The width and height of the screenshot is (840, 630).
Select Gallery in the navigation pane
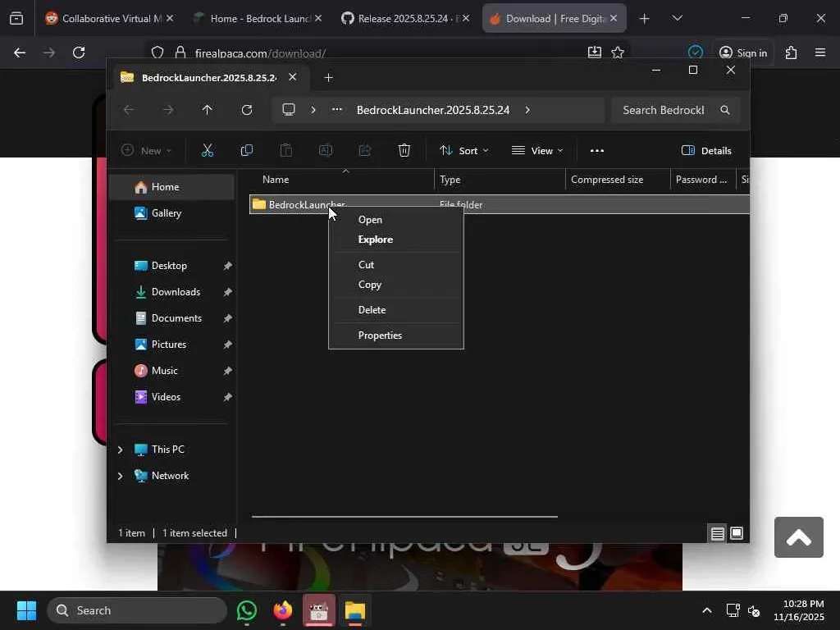point(172,213)
